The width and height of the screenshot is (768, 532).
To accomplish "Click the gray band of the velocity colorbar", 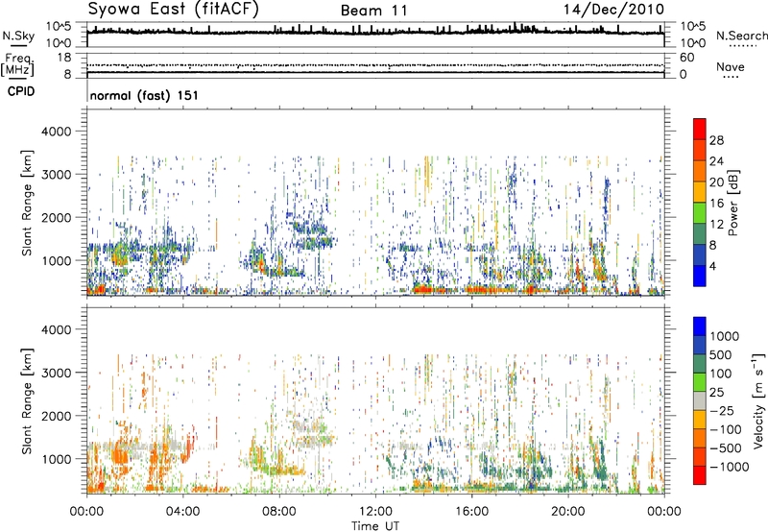I will click(x=700, y=401).
